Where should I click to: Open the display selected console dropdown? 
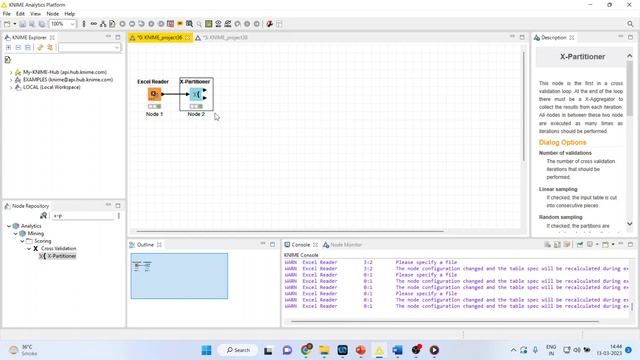pos(597,244)
